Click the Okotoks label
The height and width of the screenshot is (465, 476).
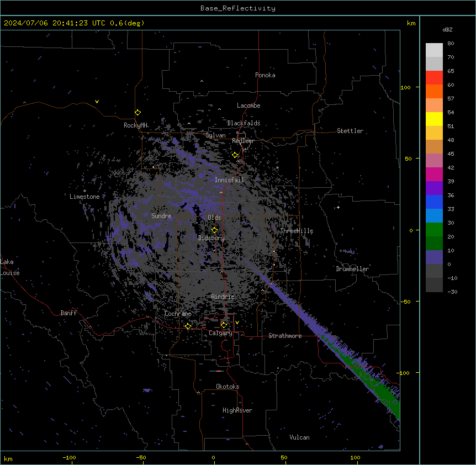(x=228, y=387)
